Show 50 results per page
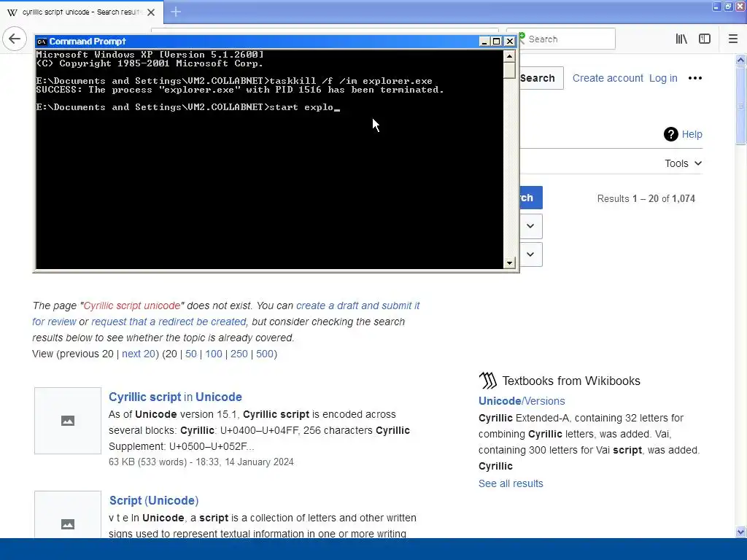The height and width of the screenshot is (560, 747). [191, 354]
